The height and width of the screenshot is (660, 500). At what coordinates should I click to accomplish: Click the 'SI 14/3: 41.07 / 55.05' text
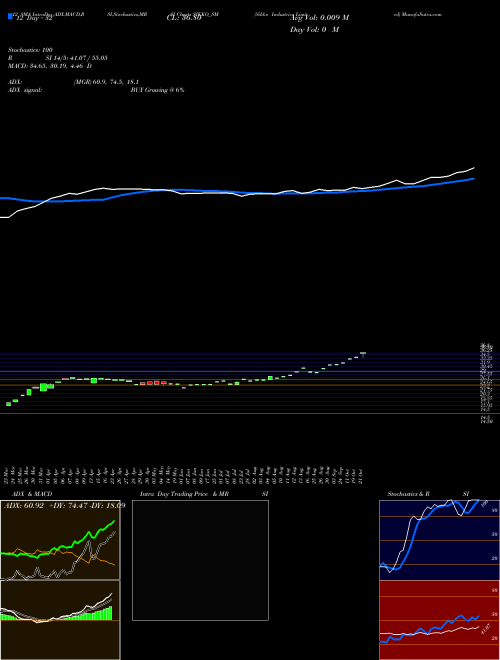tap(77, 58)
